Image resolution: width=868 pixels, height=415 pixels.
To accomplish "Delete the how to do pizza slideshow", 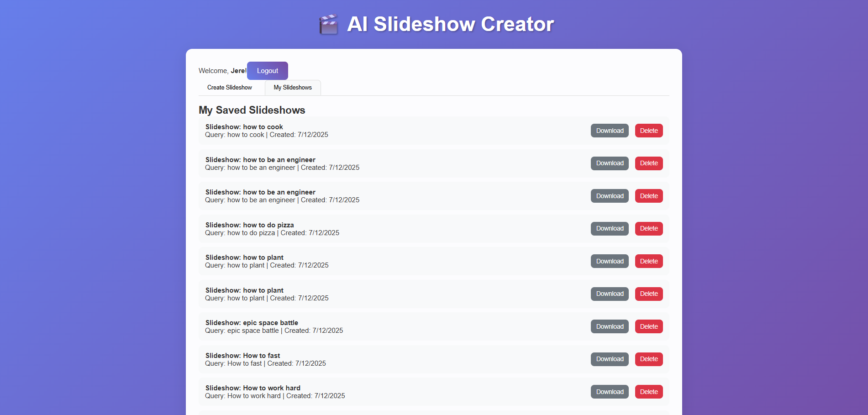I will pyautogui.click(x=649, y=229).
